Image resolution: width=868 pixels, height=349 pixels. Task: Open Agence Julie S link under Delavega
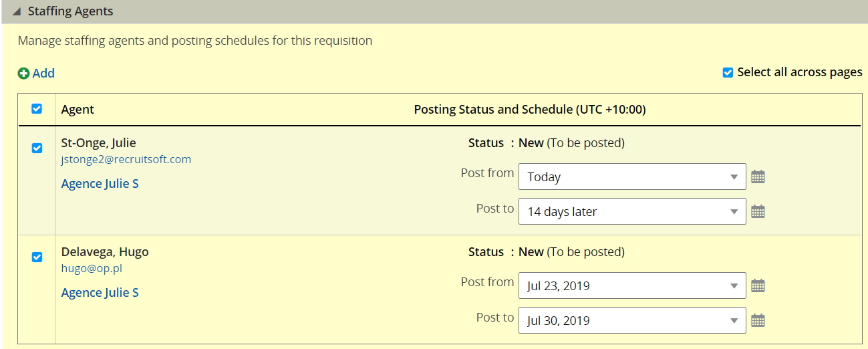100,293
